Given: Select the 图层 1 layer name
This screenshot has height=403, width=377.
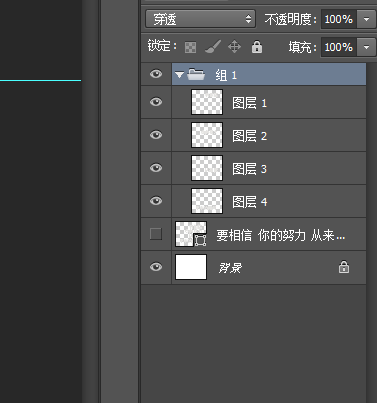Looking at the screenshot, I should [x=250, y=103].
